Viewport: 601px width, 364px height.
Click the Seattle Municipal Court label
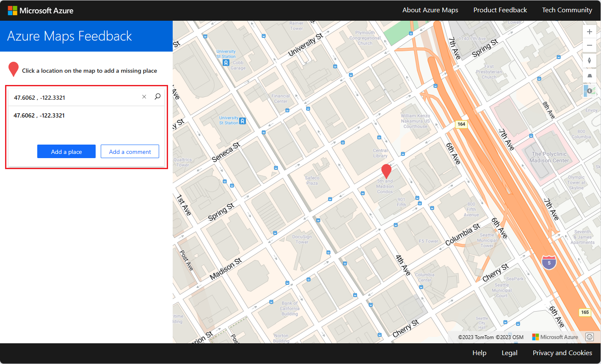click(x=502, y=290)
